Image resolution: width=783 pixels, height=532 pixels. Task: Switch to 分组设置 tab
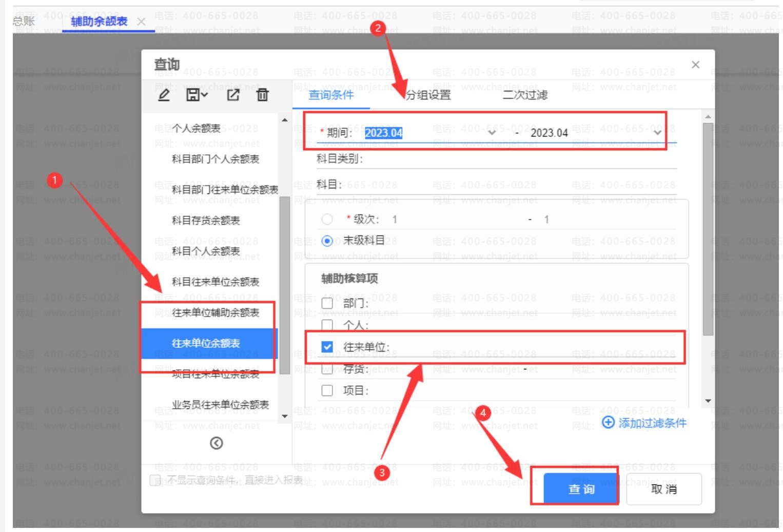coord(428,95)
